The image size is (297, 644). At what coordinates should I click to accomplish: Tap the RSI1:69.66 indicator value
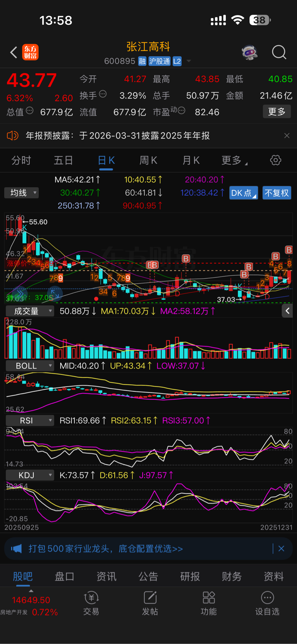[x=83, y=420]
